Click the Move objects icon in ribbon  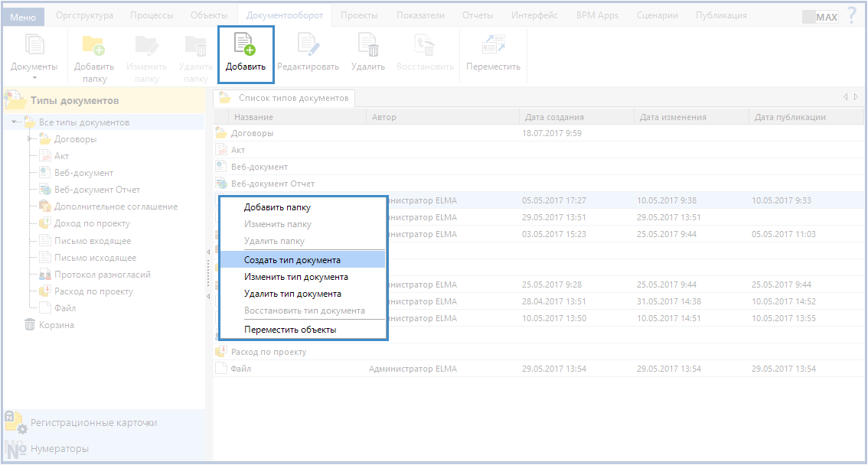coord(493,45)
